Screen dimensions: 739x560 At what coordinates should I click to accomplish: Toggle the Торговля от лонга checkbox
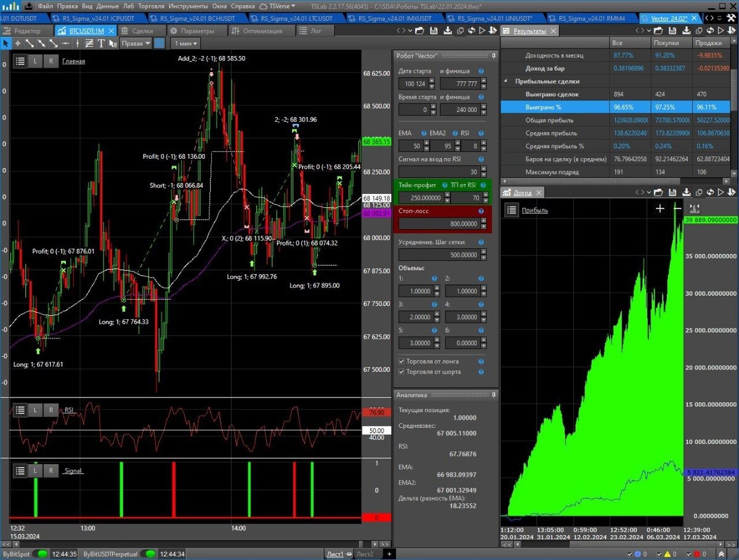click(402, 361)
